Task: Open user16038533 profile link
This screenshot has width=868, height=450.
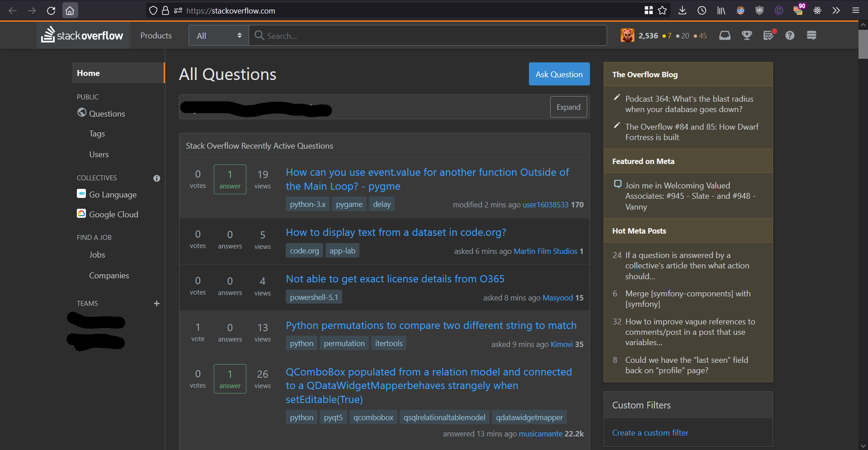Action: tap(545, 205)
